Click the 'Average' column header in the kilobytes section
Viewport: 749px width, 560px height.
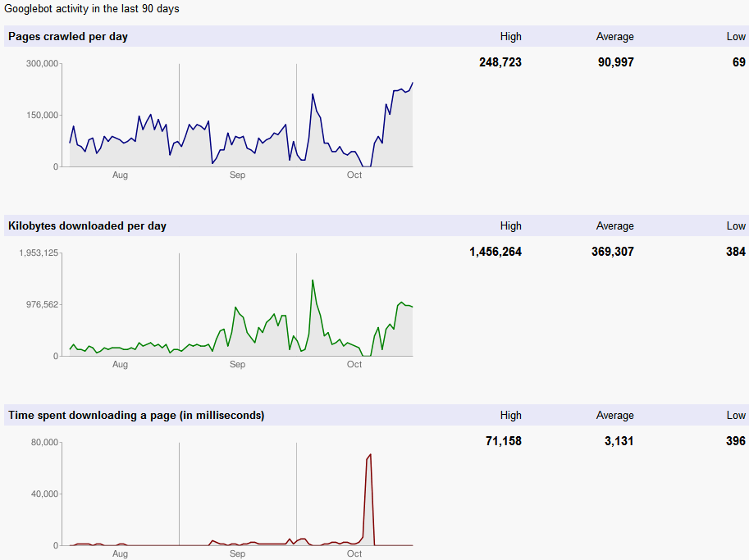pos(614,225)
